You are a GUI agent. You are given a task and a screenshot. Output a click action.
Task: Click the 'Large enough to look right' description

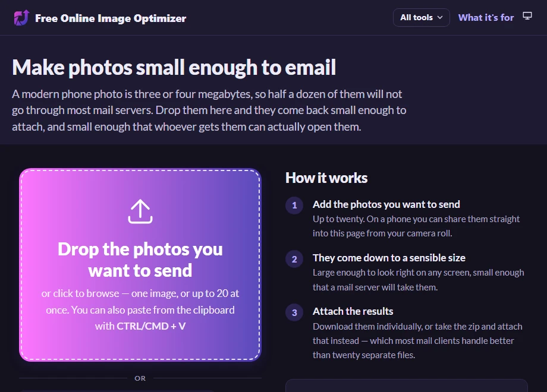418,280
